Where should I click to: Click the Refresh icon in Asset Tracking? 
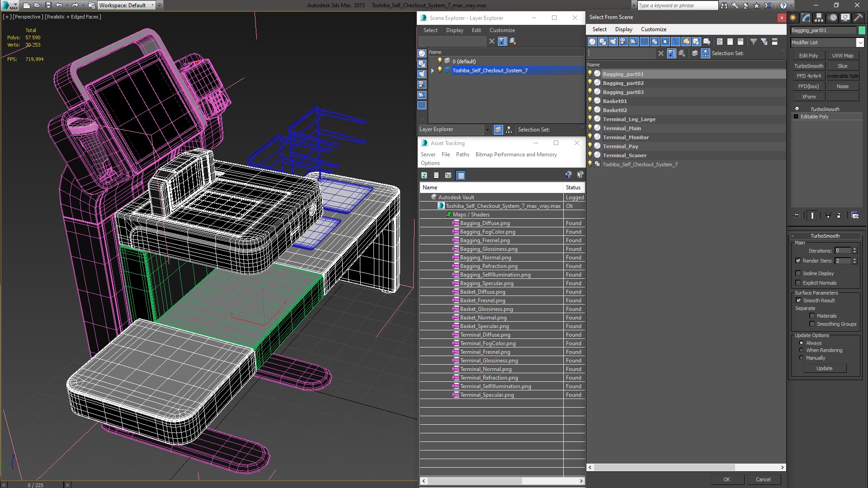click(x=424, y=175)
